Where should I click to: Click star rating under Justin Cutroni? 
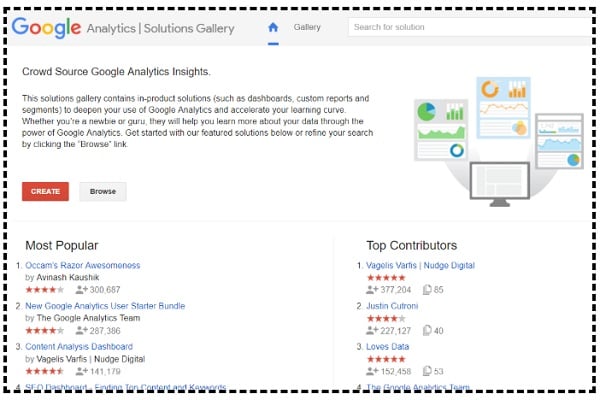386,318
